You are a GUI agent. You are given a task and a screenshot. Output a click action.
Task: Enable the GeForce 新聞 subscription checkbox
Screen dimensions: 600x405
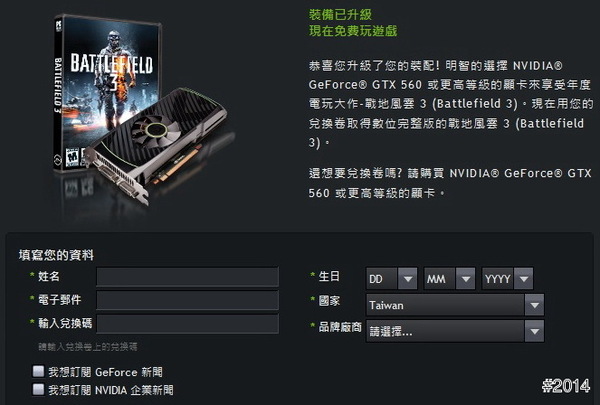click(x=38, y=371)
